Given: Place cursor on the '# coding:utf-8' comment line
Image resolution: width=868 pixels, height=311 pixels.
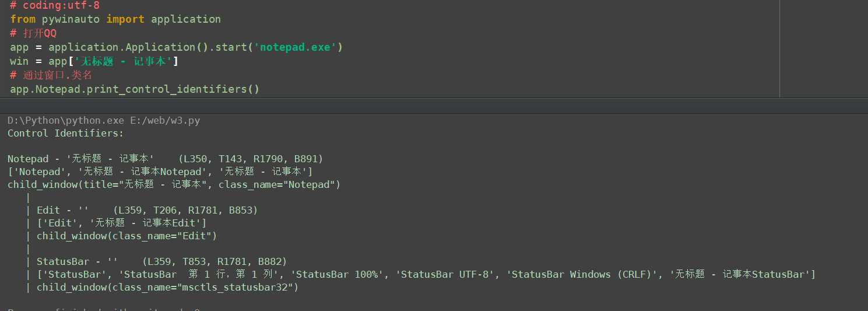Looking at the screenshot, I should [55, 5].
